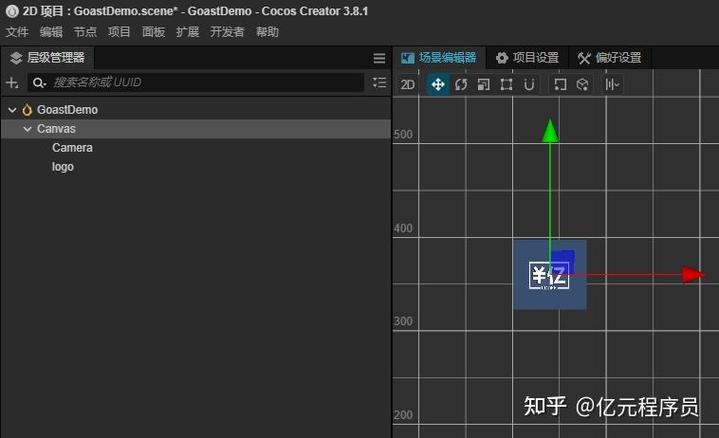
Task: Click the Cocos Creator app icon
Action: (12, 11)
